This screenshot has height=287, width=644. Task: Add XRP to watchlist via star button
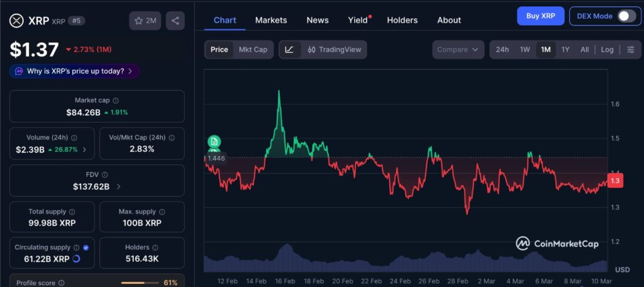(x=145, y=21)
